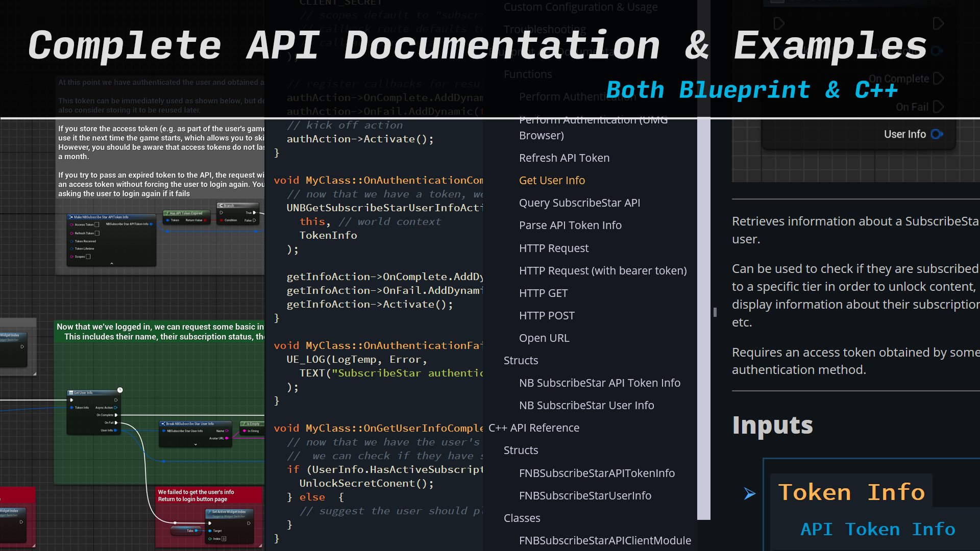This screenshot has width=980, height=551.
Task: Open NB SubscribeStar API Token Info struct page
Action: [600, 383]
